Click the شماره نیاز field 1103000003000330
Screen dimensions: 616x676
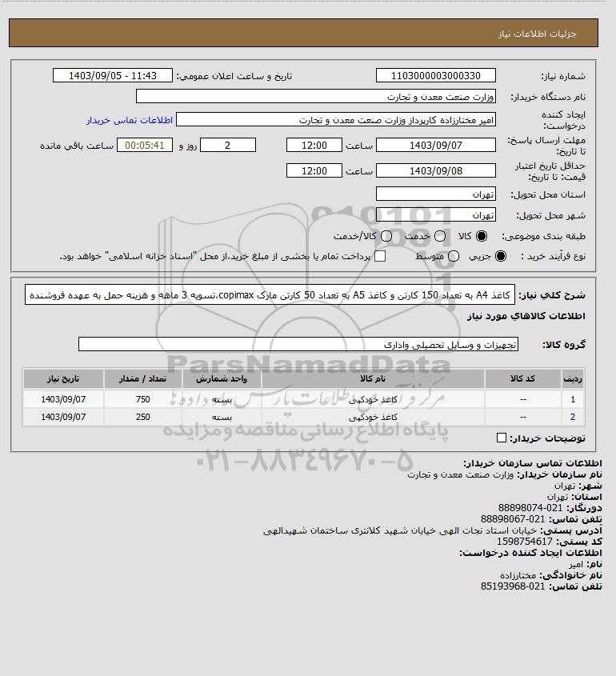click(x=436, y=75)
